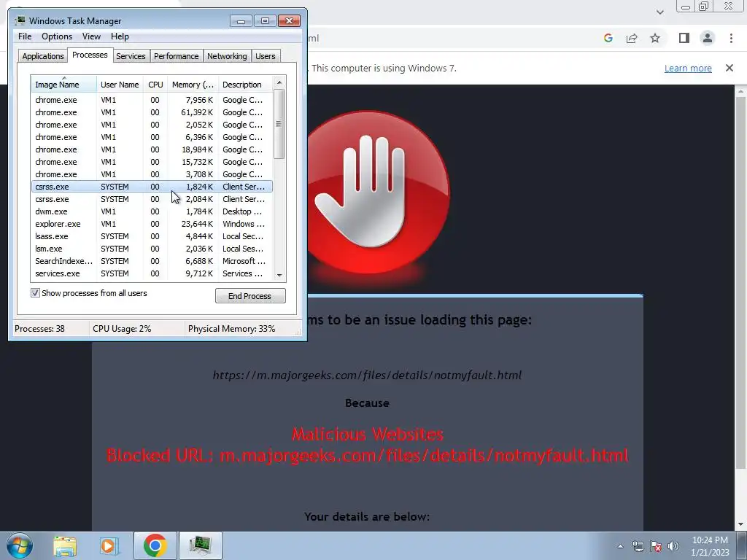747x560 pixels.
Task: Launch Windows Media Player from taskbar
Action: pyautogui.click(x=109, y=545)
